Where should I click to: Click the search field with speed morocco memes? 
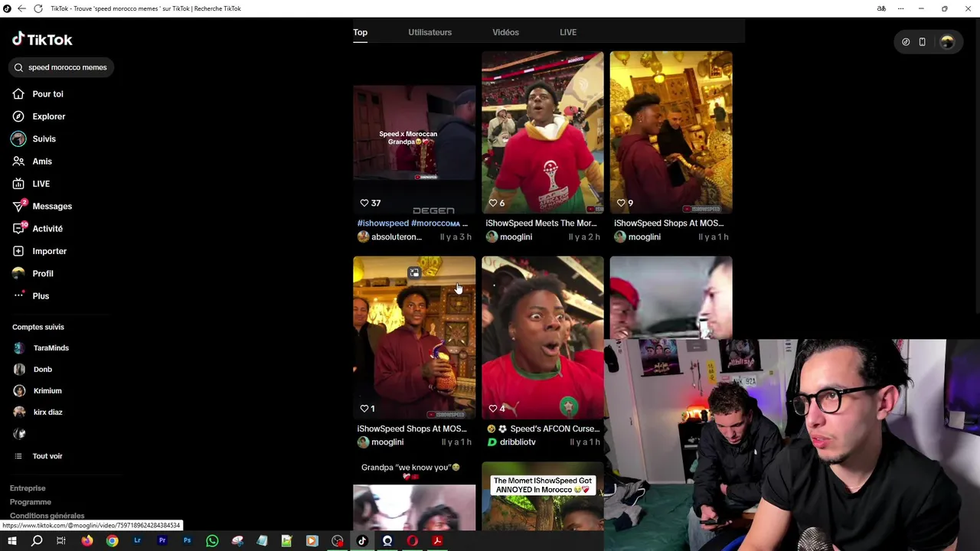tap(63, 67)
